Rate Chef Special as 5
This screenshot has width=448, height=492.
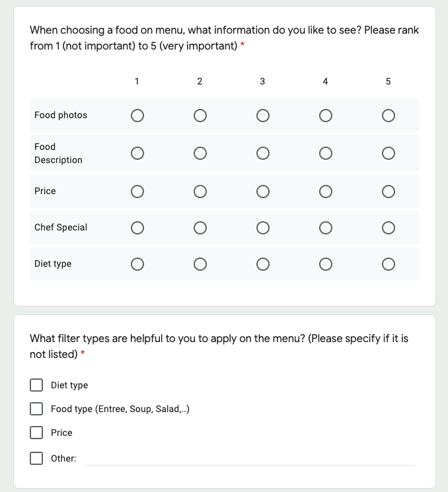tap(389, 228)
